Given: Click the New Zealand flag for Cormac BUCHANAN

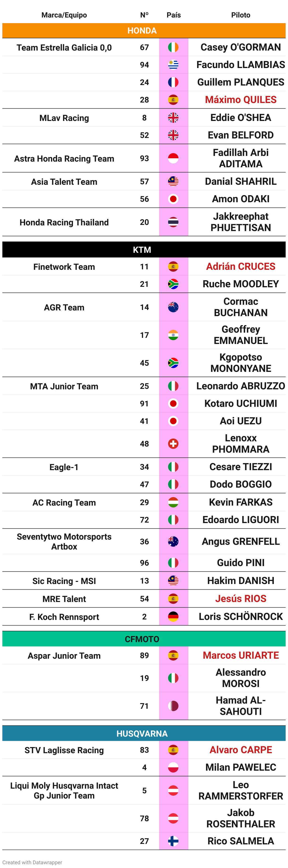Looking at the screenshot, I should click(x=173, y=307).
